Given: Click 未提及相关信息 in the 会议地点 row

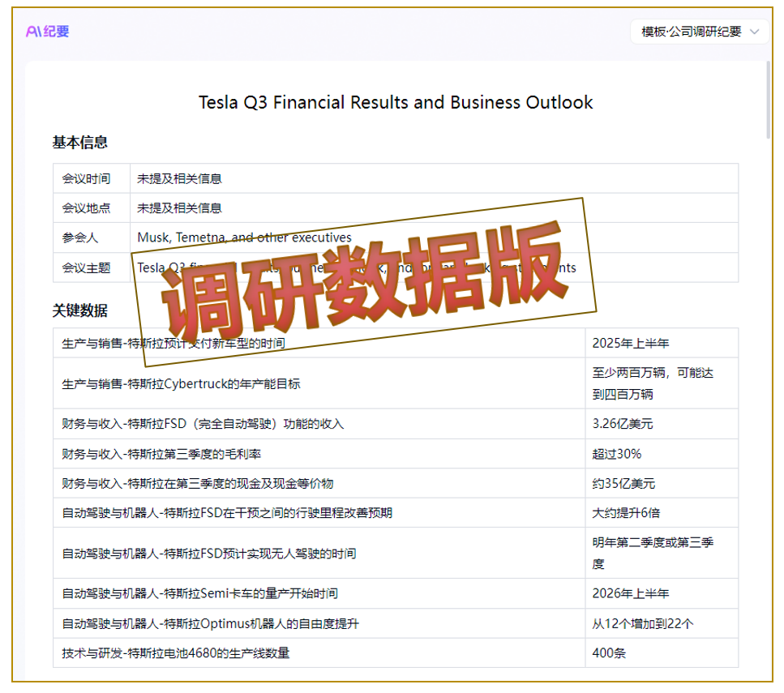Looking at the screenshot, I should (x=179, y=208).
